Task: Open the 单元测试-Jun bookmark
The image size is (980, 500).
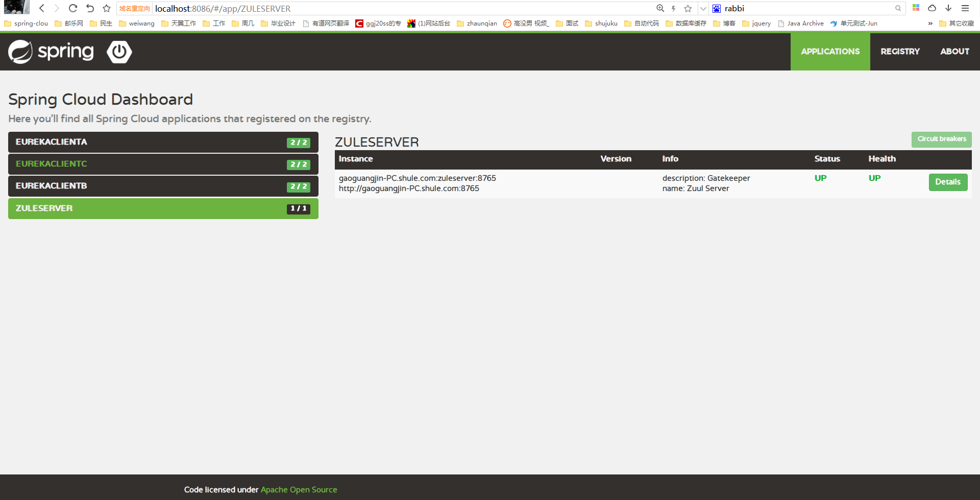Action: [854, 23]
